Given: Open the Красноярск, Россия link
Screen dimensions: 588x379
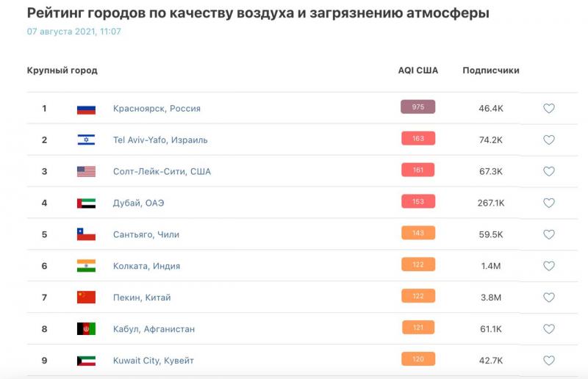Looking at the screenshot, I should [x=157, y=109].
